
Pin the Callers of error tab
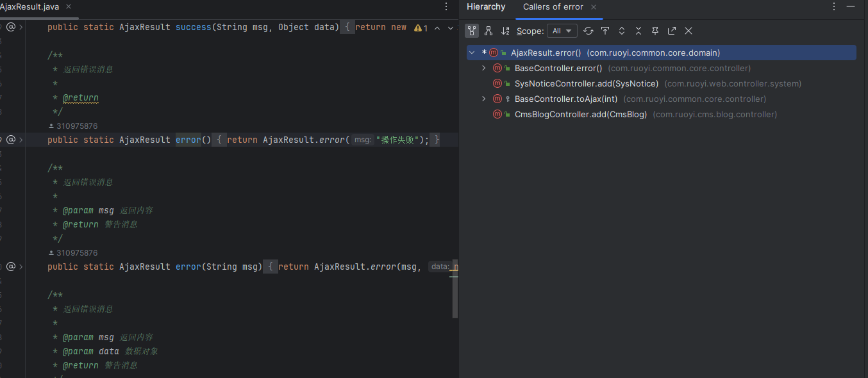click(x=655, y=31)
